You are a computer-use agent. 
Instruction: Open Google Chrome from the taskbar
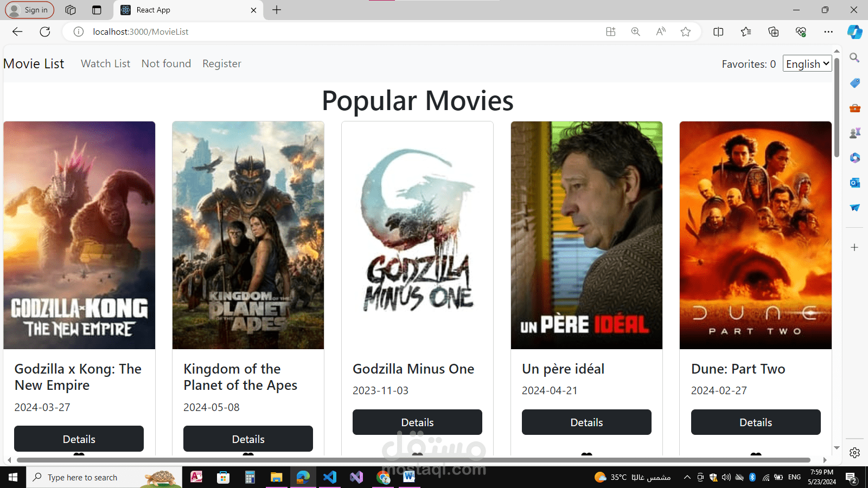point(383,477)
